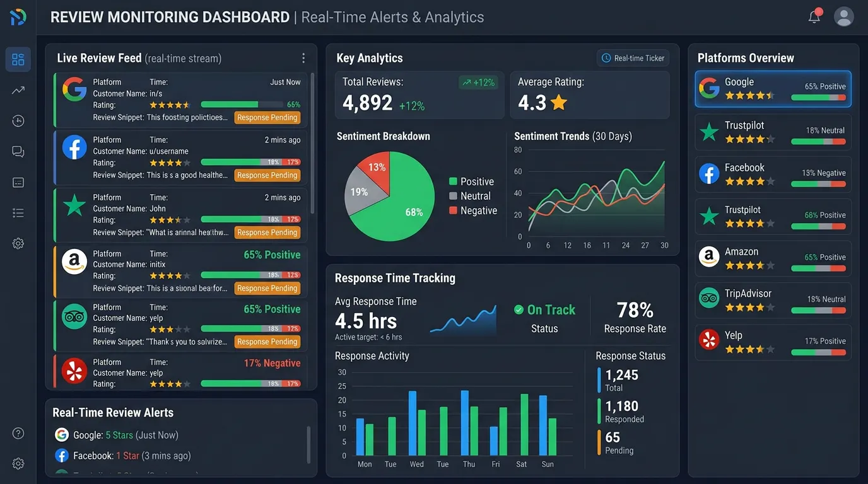Click the 66% rating bar in Google review
The width and height of the screenshot is (868, 484).
pos(242,105)
